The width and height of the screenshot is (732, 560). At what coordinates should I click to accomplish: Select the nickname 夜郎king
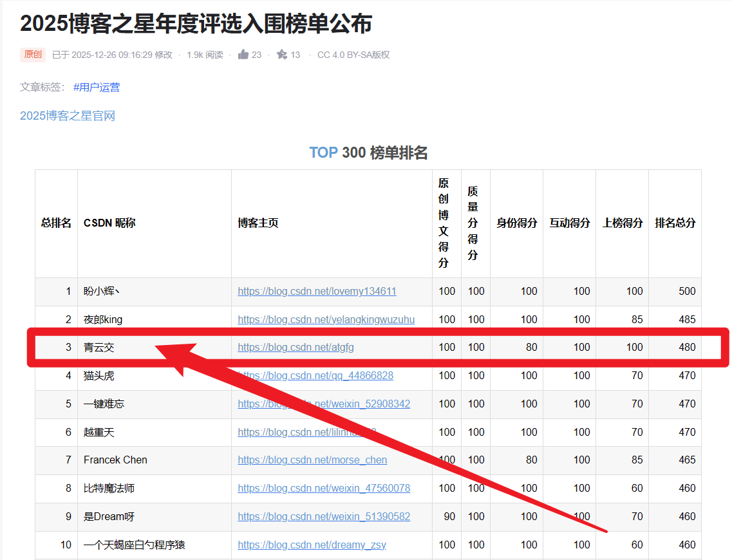103,320
